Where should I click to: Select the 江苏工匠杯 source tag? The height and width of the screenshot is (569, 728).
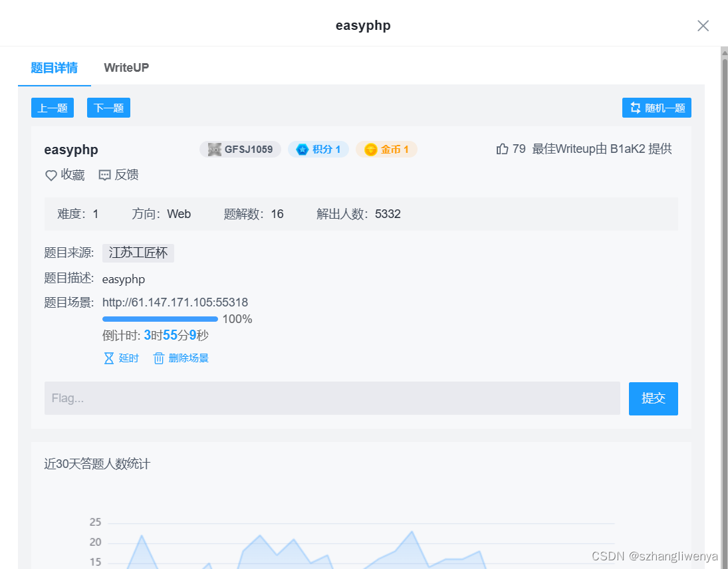coord(138,253)
